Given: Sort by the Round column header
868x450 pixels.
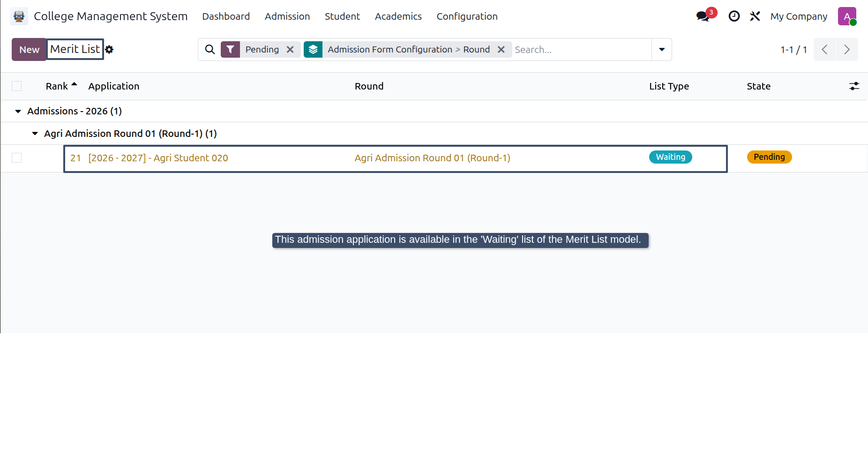Looking at the screenshot, I should pos(369,86).
